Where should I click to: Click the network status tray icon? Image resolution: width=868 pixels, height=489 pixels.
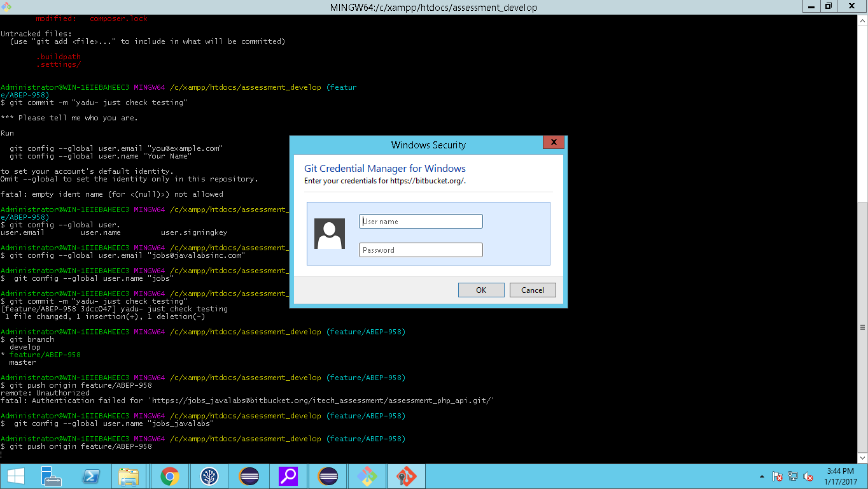793,476
